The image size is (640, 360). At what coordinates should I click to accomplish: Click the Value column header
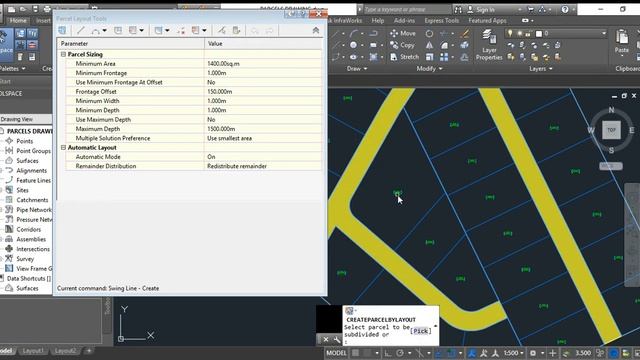coord(263,43)
